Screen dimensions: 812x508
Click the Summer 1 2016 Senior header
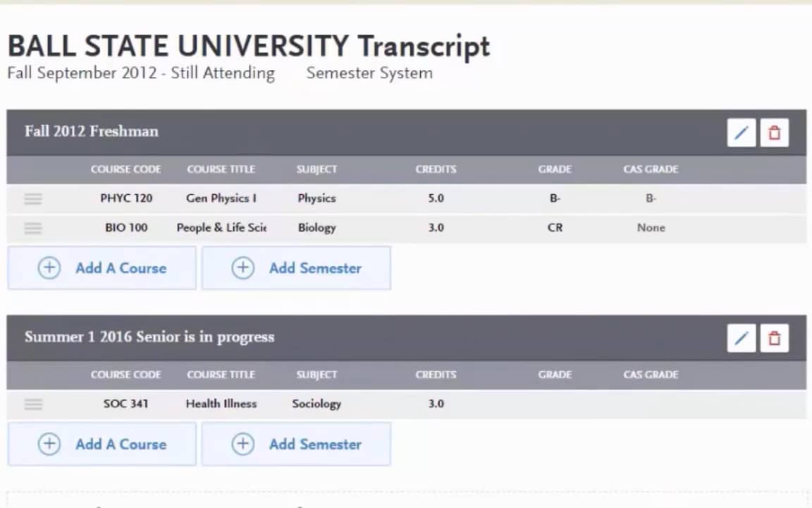click(149, 337)
